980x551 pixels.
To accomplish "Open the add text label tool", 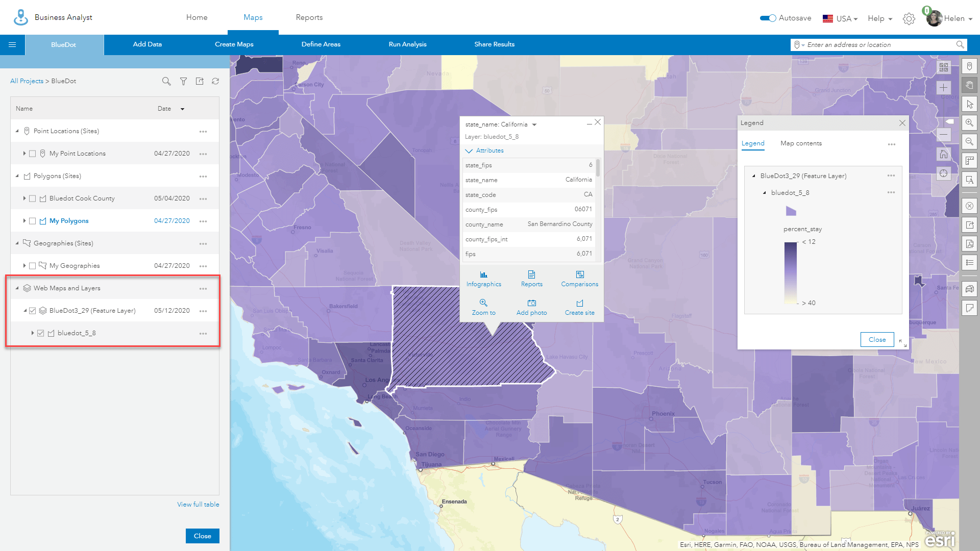I will [x=969, y=180].
